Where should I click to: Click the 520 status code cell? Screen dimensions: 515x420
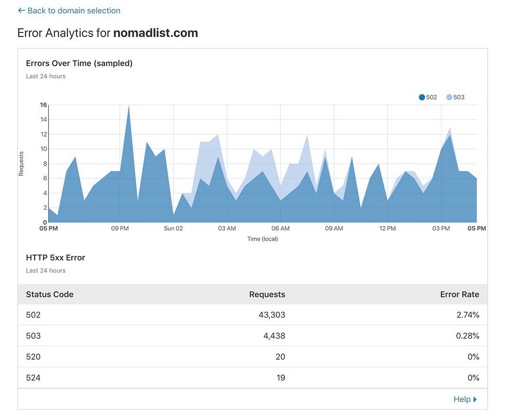coord(33,357)
